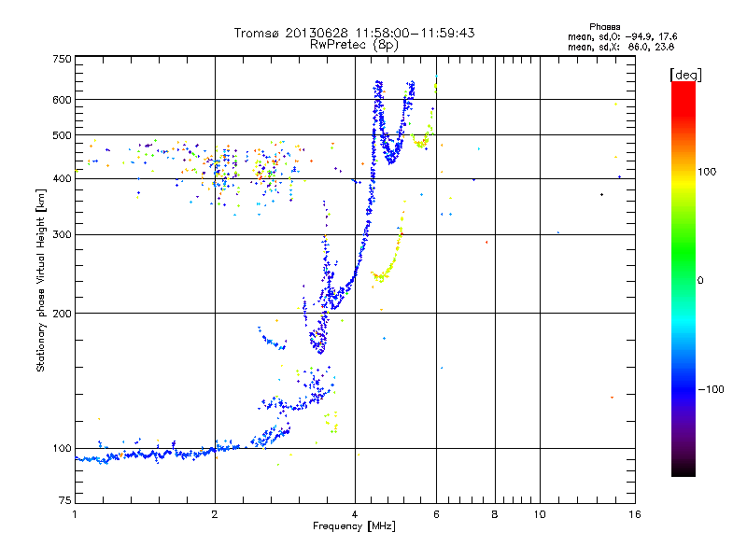This screenshot has width=747, height=560.
Task: Click the 'Phases' header text
Action: pyautogui.click(x=604, y=27)
